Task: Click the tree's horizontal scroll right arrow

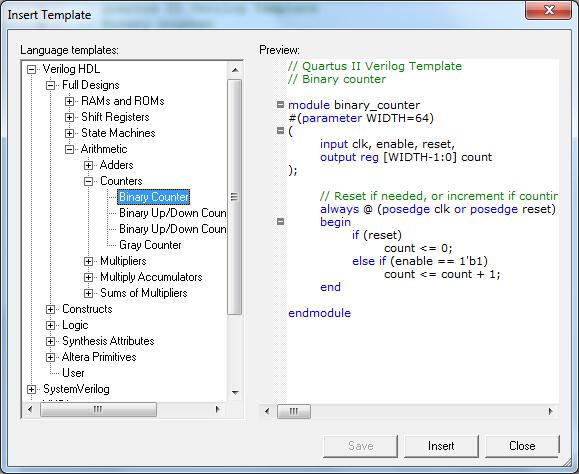Action: pyautogui.click(x=218, y=409)
